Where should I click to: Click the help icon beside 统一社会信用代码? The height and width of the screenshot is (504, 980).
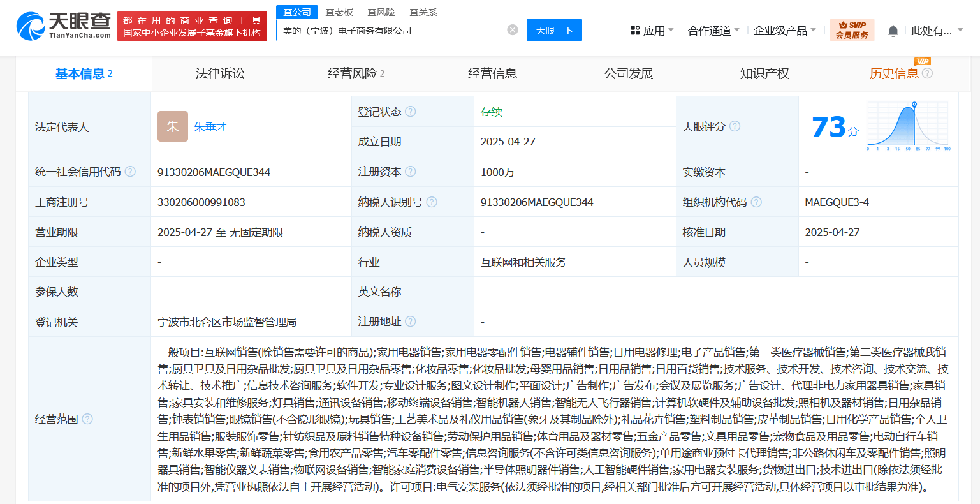pyautogui.click(x=130, y=171)
